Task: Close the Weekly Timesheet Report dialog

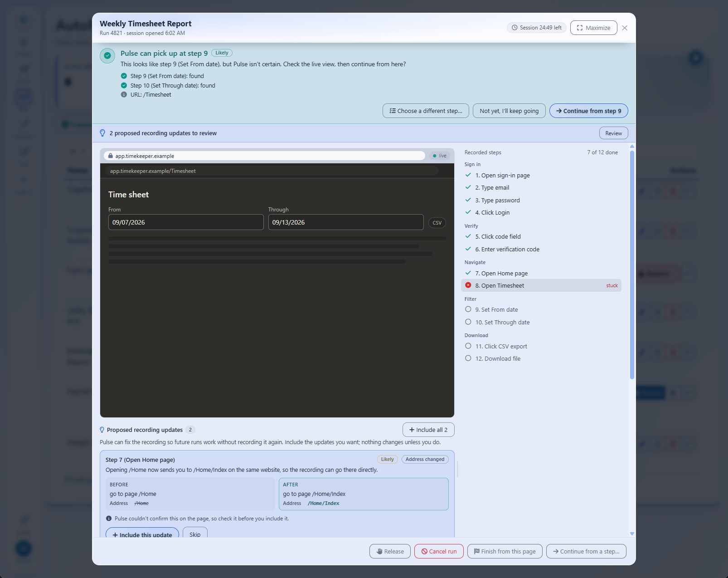Action: pos(625,28)
